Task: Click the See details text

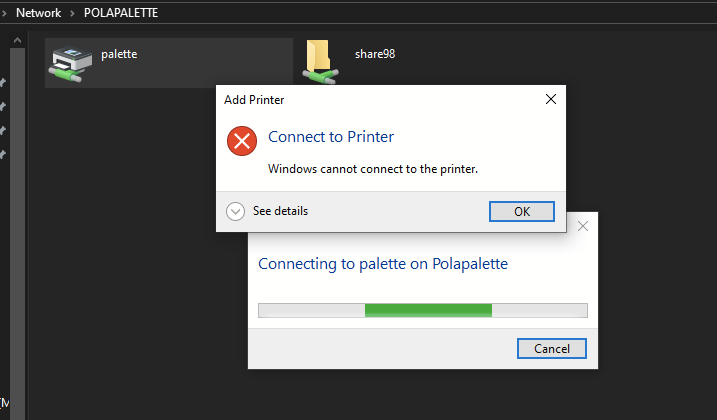Action: point(280,211)
